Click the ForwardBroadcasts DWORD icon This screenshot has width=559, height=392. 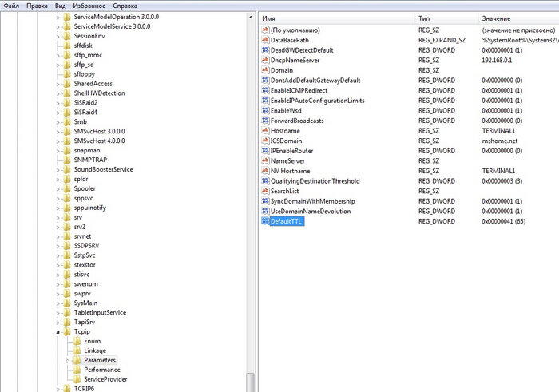265,121
